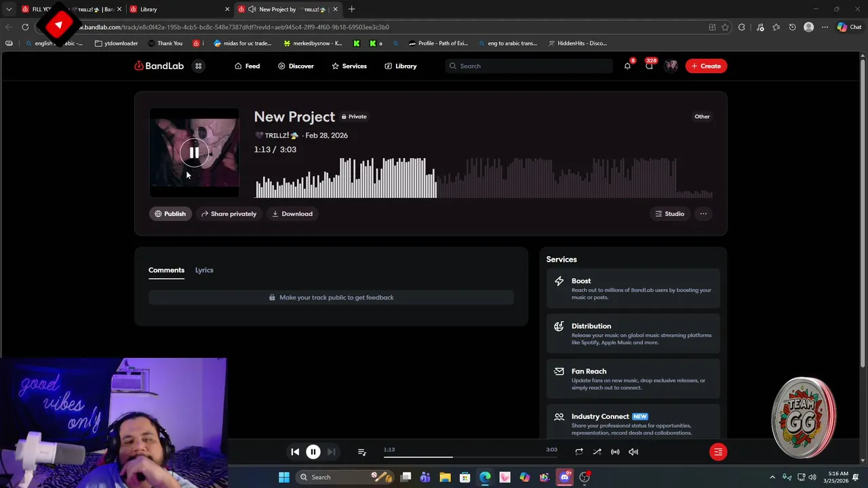Screen dimensions: 868x488
Task: Add this page to favorites star
Action: point(725,27)
